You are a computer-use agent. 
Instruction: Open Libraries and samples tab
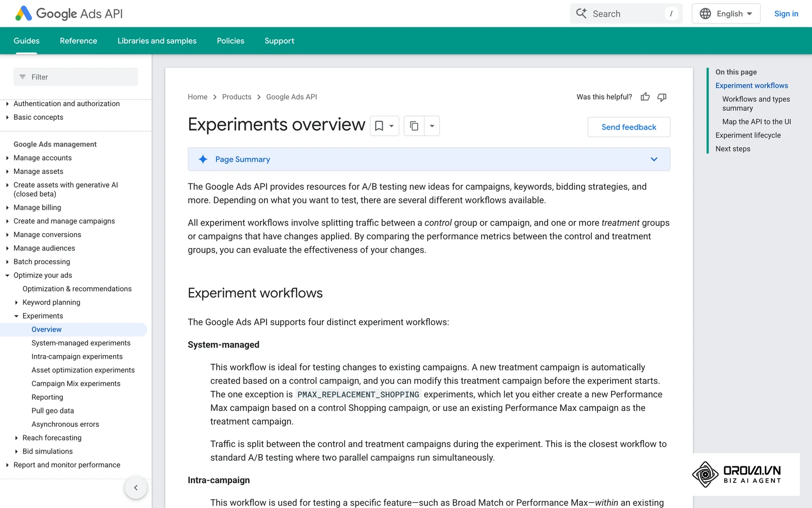(157, 41)
